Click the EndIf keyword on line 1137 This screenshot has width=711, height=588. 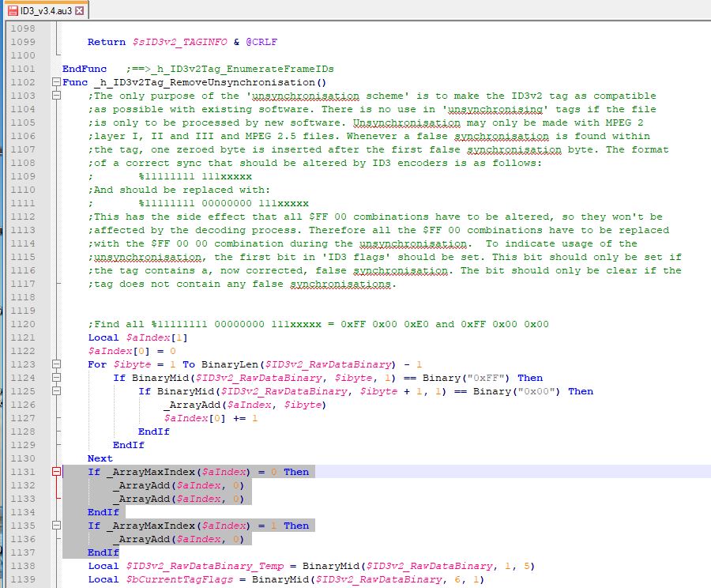(x=103, y=552)
